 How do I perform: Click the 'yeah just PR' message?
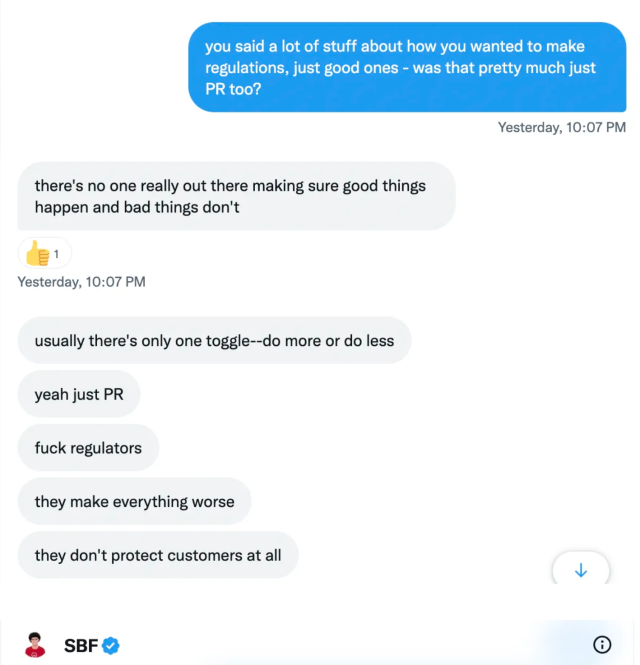click(79, 394)
